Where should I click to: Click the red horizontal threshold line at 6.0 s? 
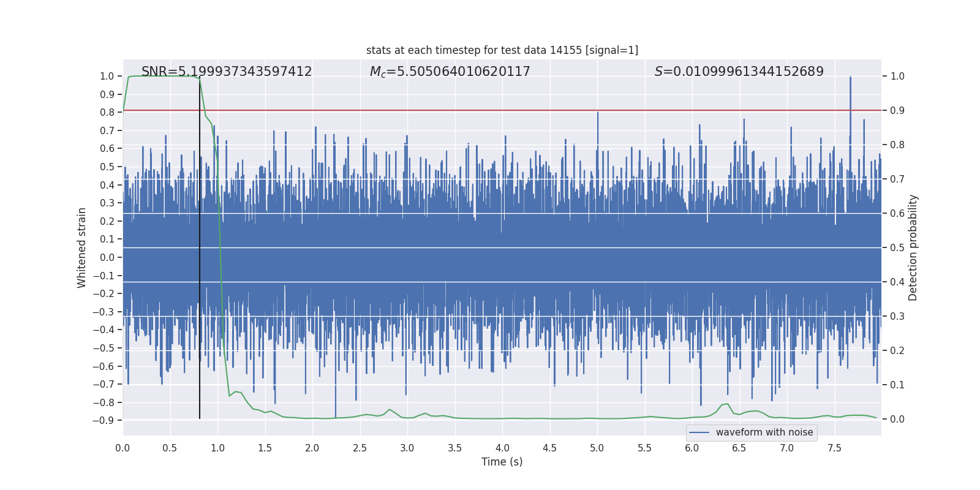click(692, 110)
